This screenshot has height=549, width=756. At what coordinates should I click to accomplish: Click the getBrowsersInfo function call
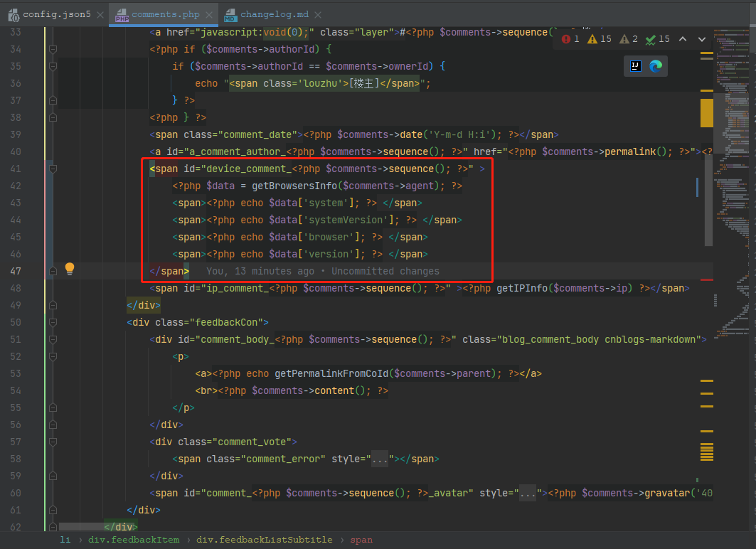(x=294, y=186)
